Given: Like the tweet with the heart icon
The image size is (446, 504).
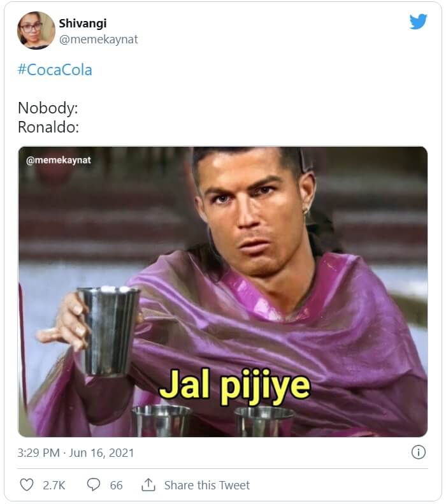Looking at the screenshot, I should point(27,485).
